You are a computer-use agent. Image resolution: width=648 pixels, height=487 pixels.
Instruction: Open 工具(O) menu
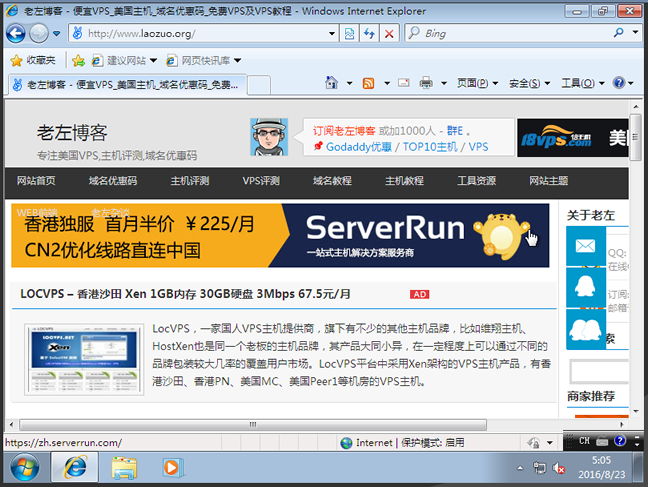pyautogui.click(x=583, y=83)
